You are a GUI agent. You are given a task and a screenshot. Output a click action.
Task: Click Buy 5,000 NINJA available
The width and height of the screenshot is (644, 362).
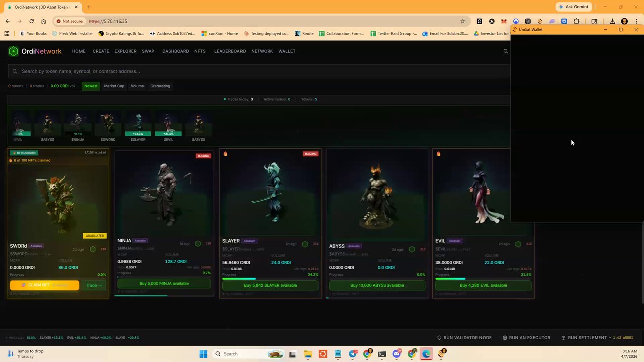(x=164, y=283)
